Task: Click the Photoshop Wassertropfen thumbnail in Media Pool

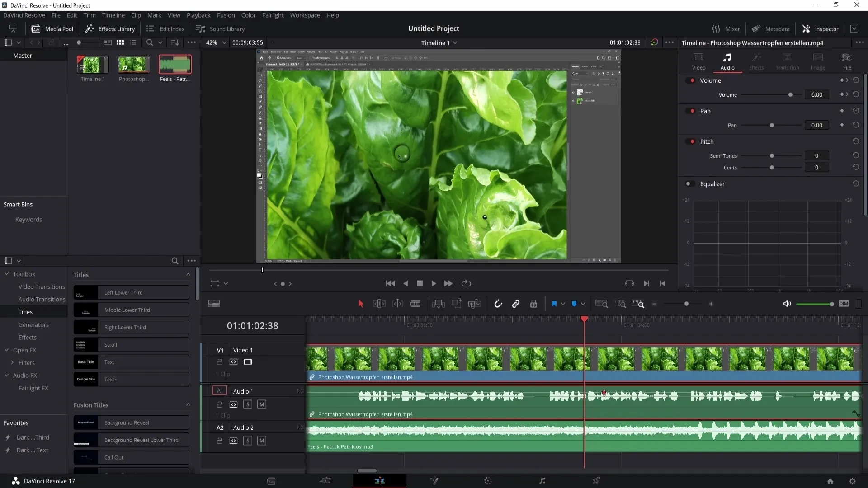Action: tap(133, 64)
